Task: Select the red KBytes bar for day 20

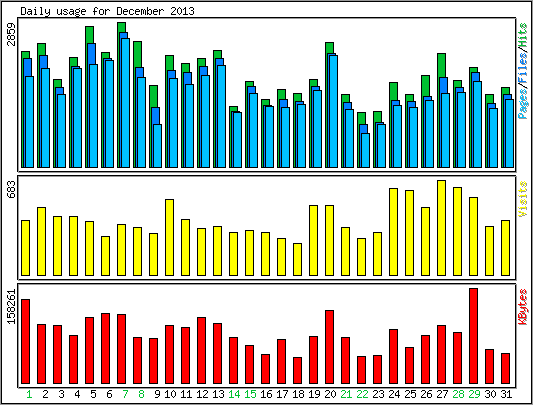Action: tap(329, 347)
